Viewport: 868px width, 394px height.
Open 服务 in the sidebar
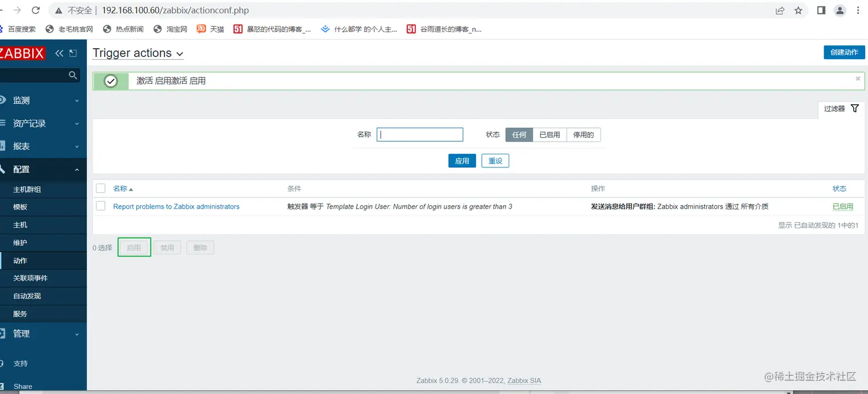click(43, 314)
